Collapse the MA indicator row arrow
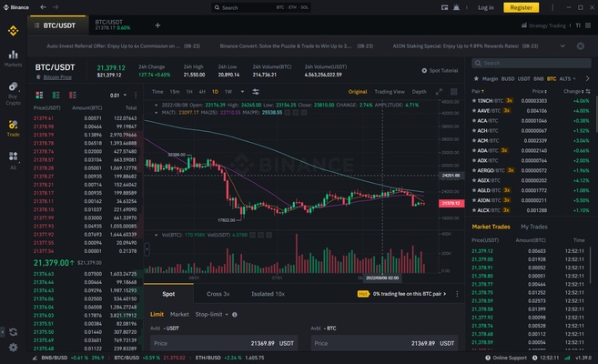 click(156, 113)
